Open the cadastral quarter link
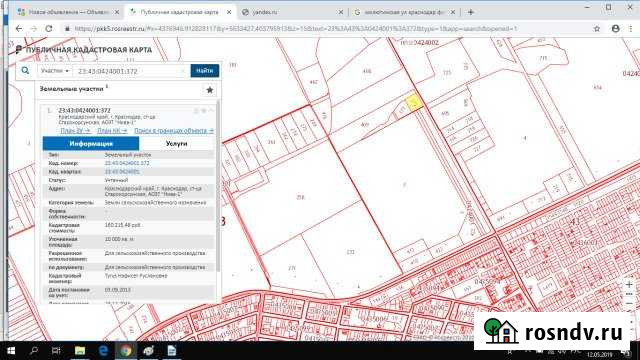 [x=122, y=171]
